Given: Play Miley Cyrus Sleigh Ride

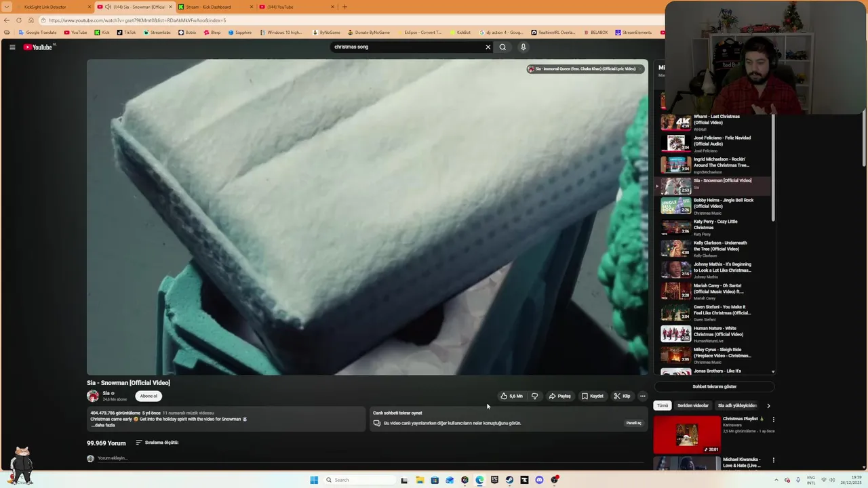Looking at the screenshot, I should click(x=713, y=355).
